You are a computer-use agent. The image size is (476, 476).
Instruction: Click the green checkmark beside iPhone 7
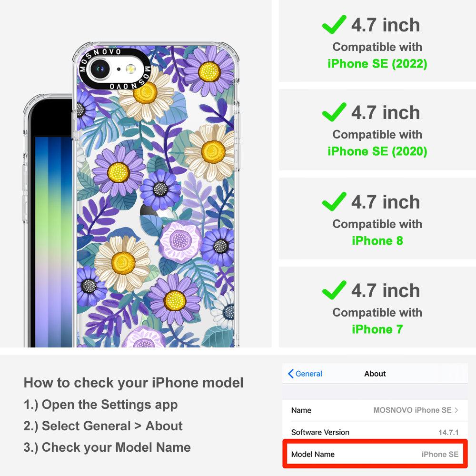click(x=334, y=290)
